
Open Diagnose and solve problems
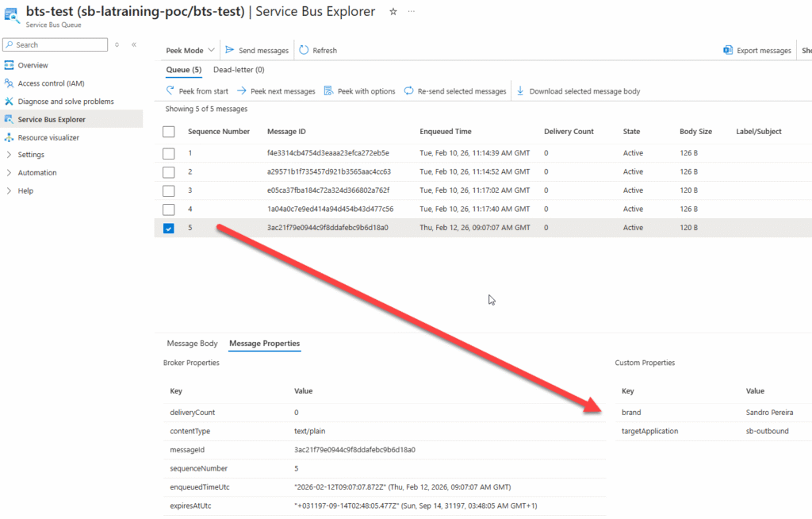pos(65,102)
